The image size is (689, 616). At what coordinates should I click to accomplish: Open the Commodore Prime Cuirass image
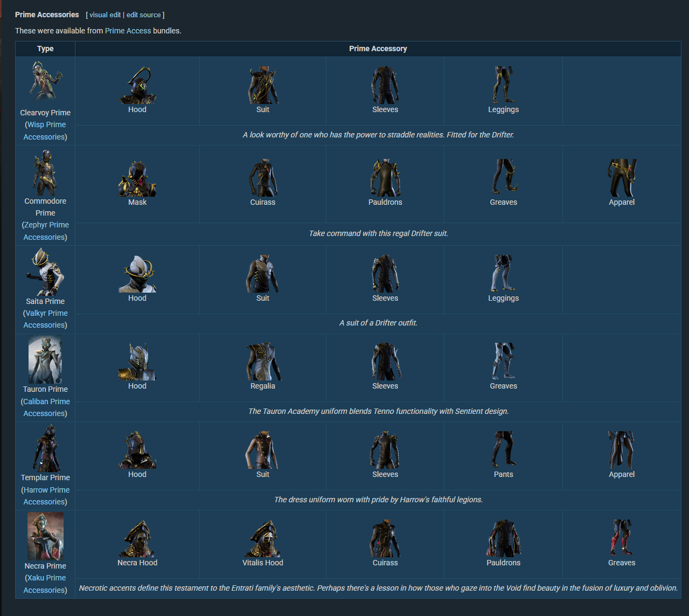(x=263, y=178)
